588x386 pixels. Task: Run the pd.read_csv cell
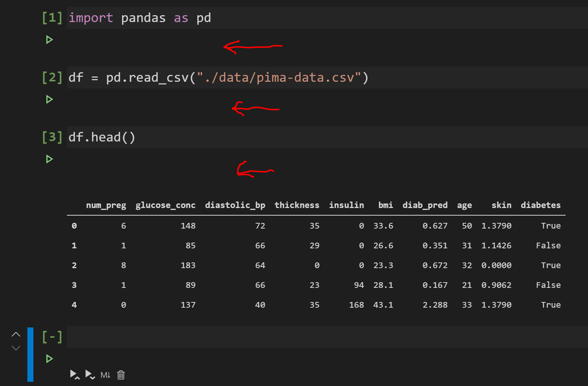[x=49, y=99]
